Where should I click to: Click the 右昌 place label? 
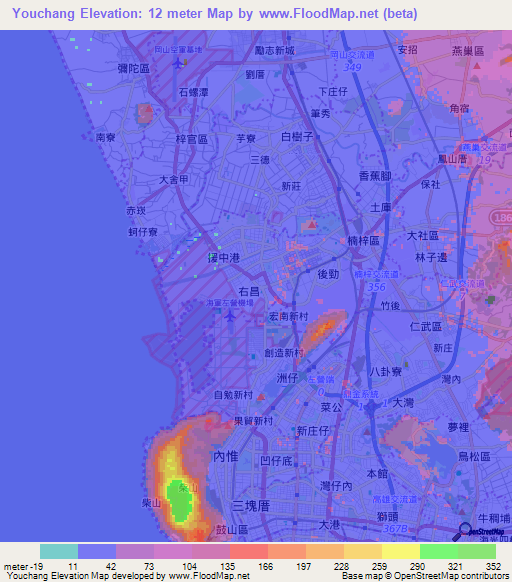point(249,291)
